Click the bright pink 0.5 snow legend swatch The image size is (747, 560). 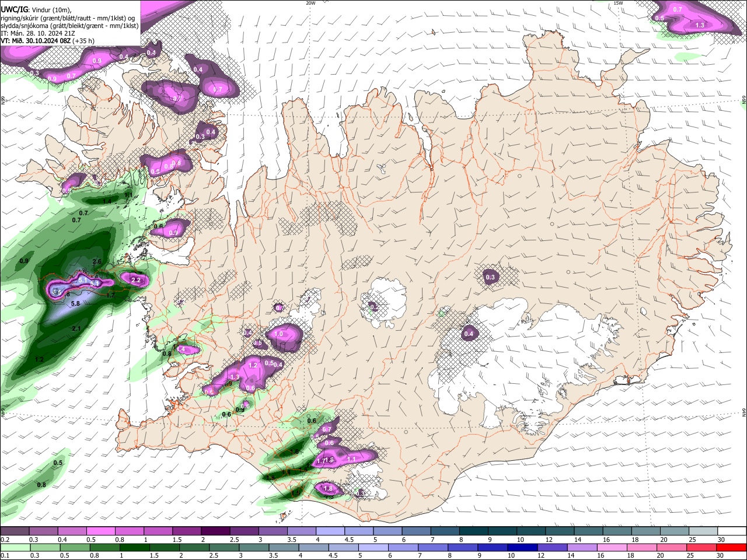(100, 531)
